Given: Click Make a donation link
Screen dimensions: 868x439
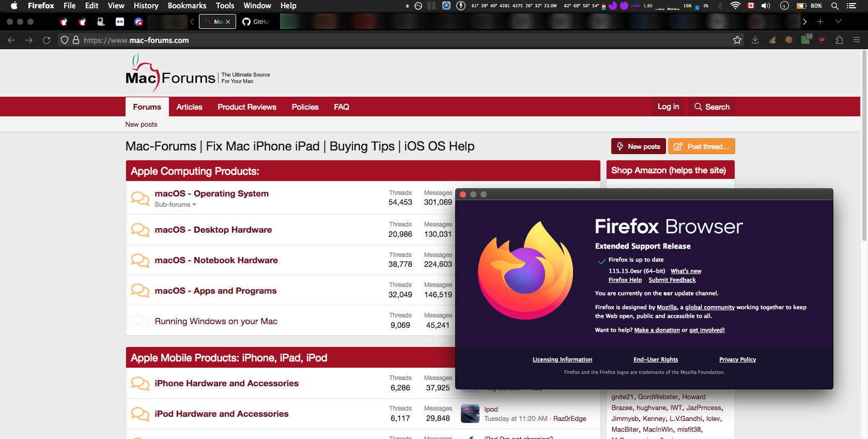Looking at the screenshot, I should pyautogui.click(x=657, y=330).
